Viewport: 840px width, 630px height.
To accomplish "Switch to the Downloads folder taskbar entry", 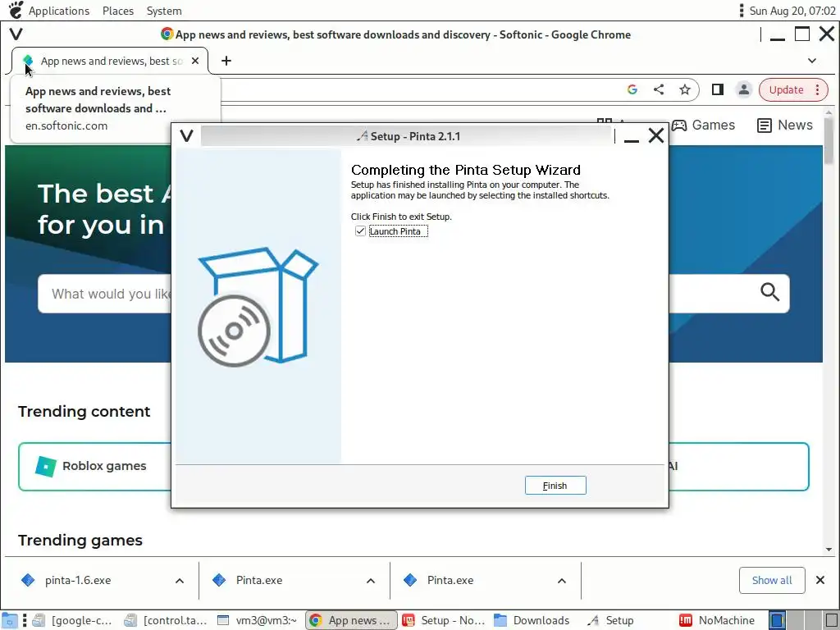I will (532, 620).
